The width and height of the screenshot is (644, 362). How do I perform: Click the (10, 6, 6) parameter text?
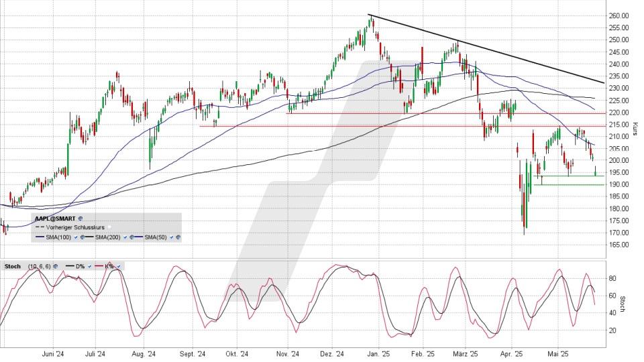[x=40, y=266]
